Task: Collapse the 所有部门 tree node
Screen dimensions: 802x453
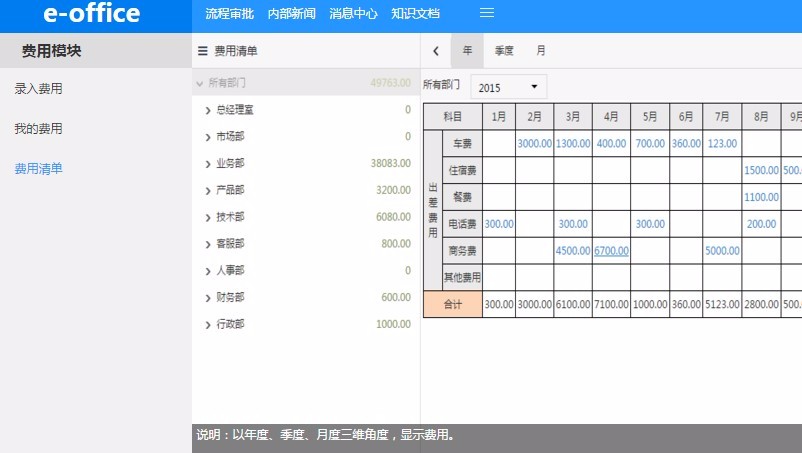Action: [199, 83]
